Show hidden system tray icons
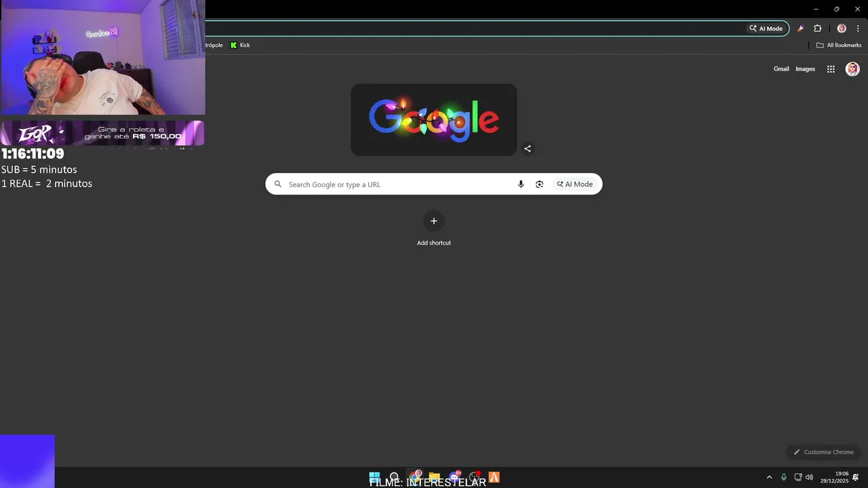This screenshot has width=868, height=488. coord(769,477)
